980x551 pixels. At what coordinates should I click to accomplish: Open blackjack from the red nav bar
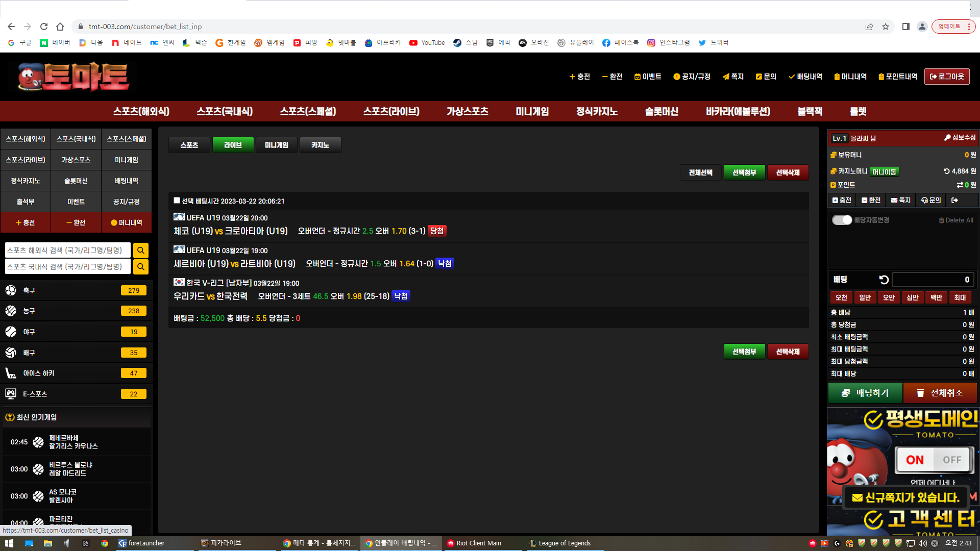[810, 111]
